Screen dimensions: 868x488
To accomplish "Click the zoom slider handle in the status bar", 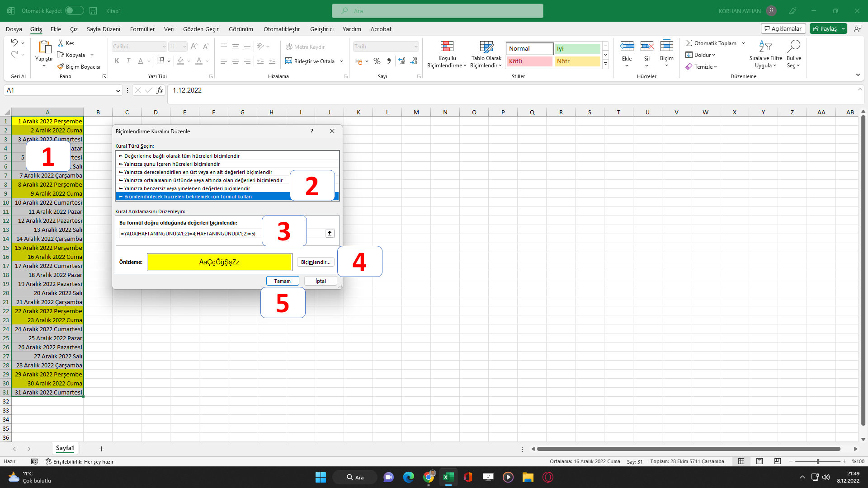I will tap(817, 461).
